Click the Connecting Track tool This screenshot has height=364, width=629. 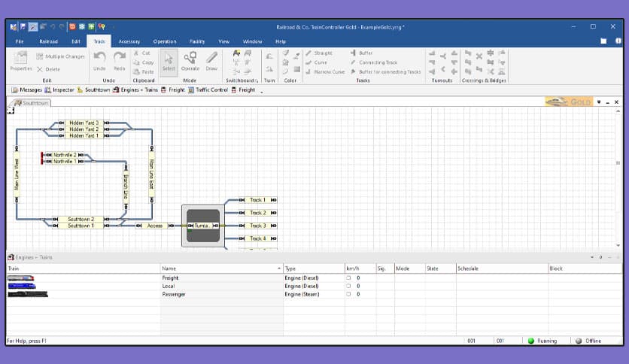point(374,62)
